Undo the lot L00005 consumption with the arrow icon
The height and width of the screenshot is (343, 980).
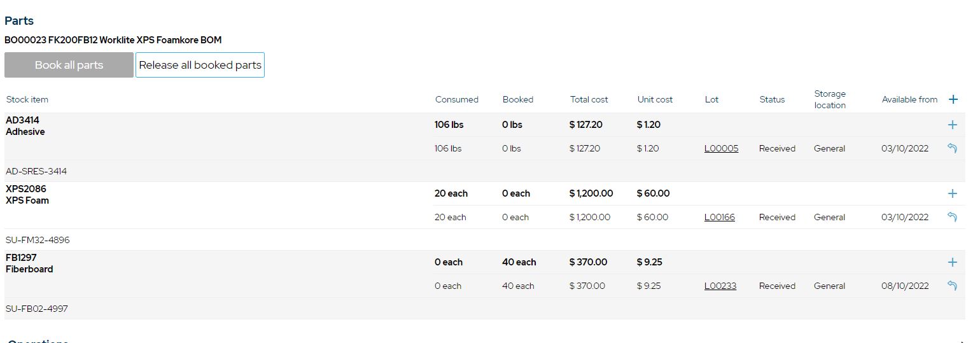pyautogui.click(x=952, y=148)
